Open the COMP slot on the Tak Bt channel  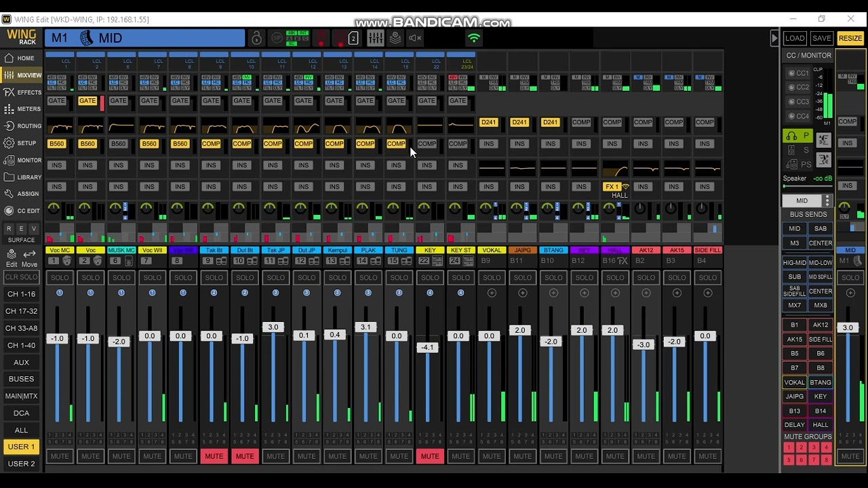tap(211, 144)
